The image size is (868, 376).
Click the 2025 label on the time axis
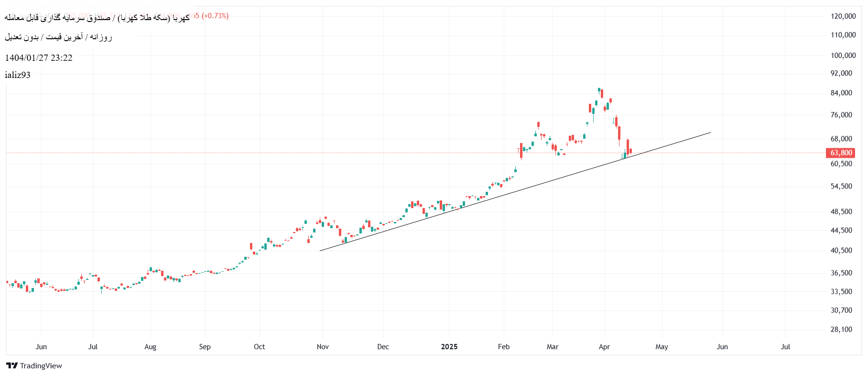click(x=449, y=347)
